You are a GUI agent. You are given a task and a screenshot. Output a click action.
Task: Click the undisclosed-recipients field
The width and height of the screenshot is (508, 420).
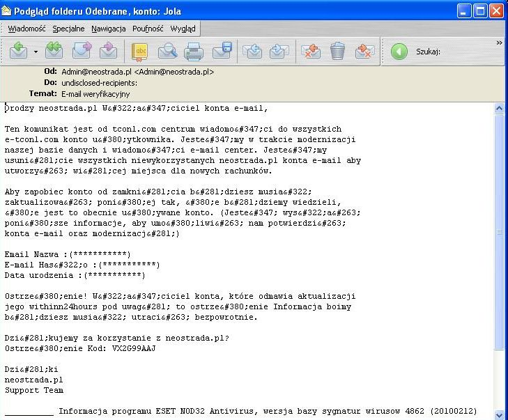(x=99, y=83)
